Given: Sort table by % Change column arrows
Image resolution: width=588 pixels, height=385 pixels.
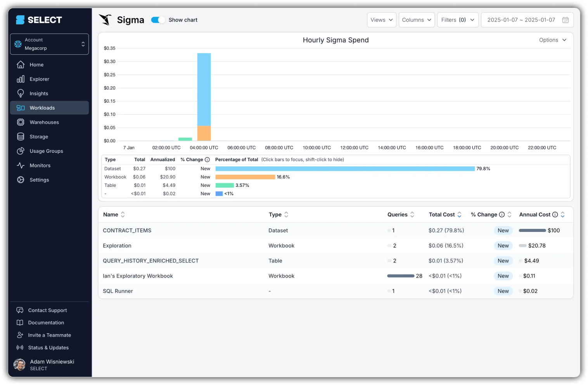Looking at the screenshot, I should (510, 214).
